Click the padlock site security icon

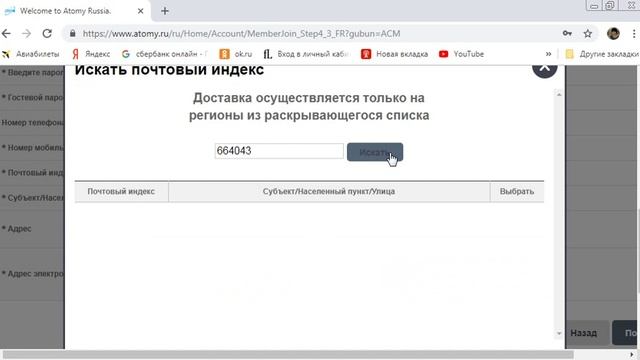coord(73,33)
